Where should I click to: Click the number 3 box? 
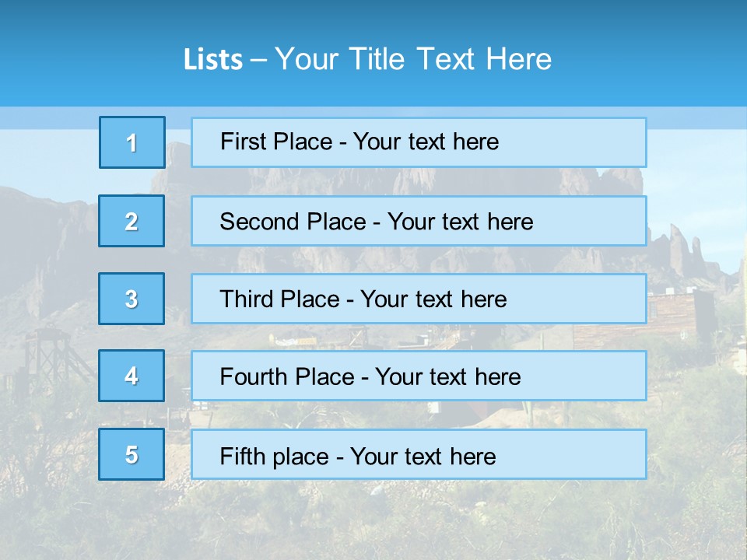[132, 299]
